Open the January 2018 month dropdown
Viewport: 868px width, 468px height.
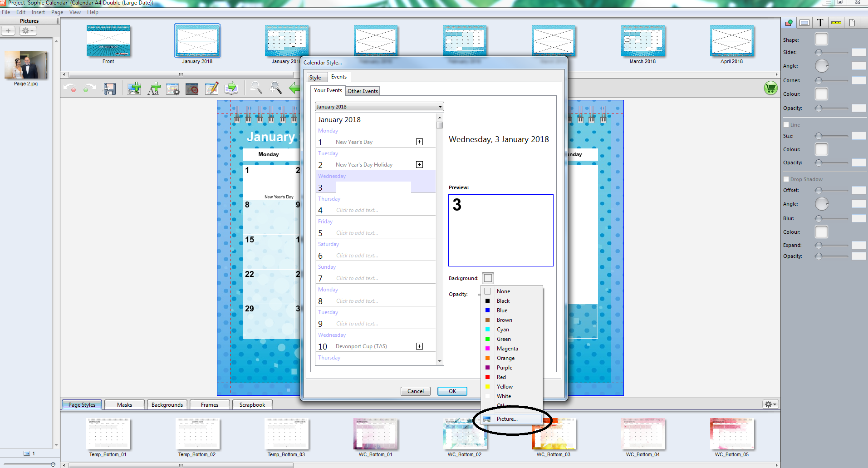[379, 107]
